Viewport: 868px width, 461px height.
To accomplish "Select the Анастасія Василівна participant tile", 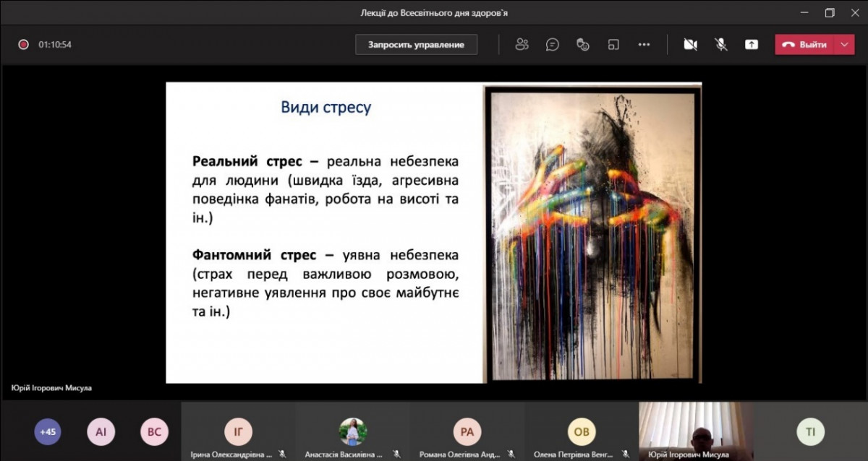I will (353, 432).
